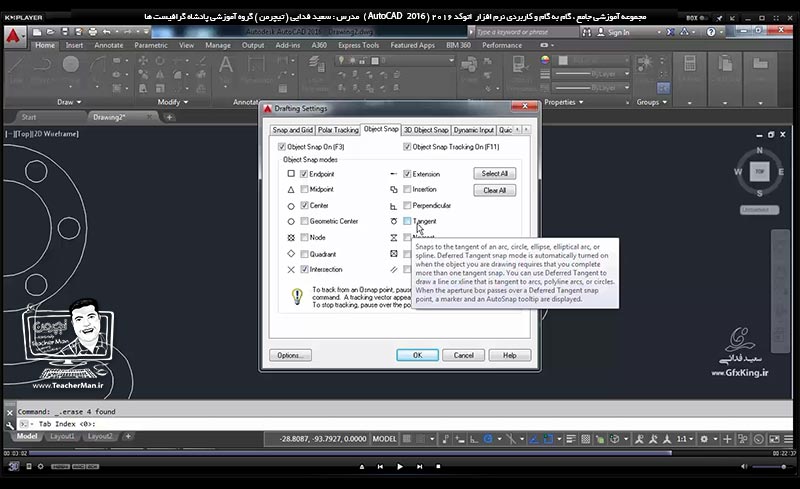Toggle Polar tracking icon in status bar
The image size is (800, 489).
488,438
